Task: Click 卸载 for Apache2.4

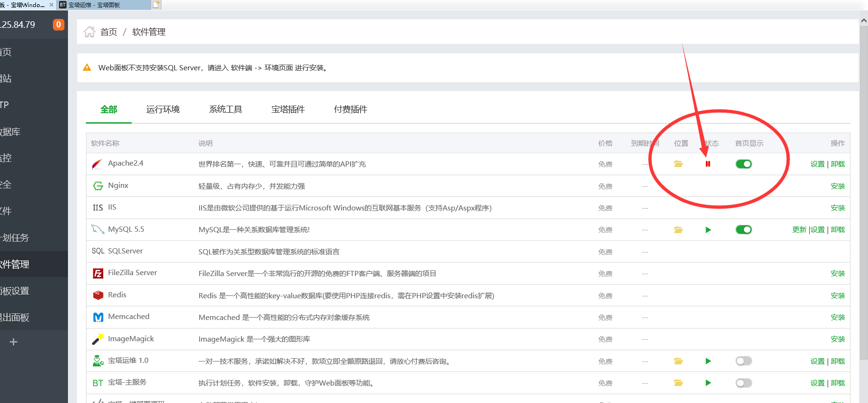Action: click(838, 164)
